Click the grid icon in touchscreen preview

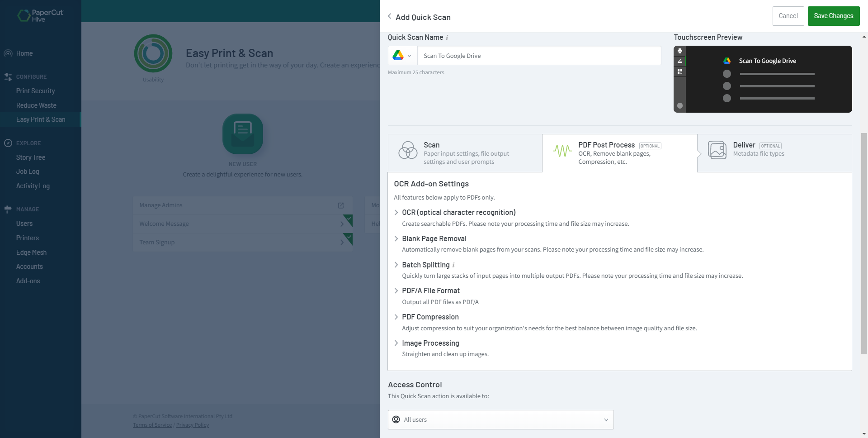coord(680,71)
